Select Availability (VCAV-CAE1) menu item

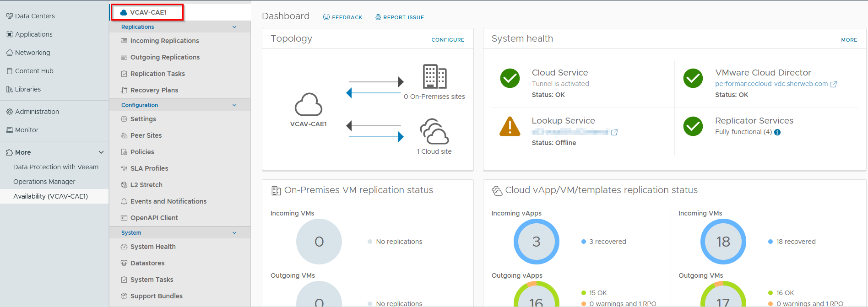click(54, 196)
